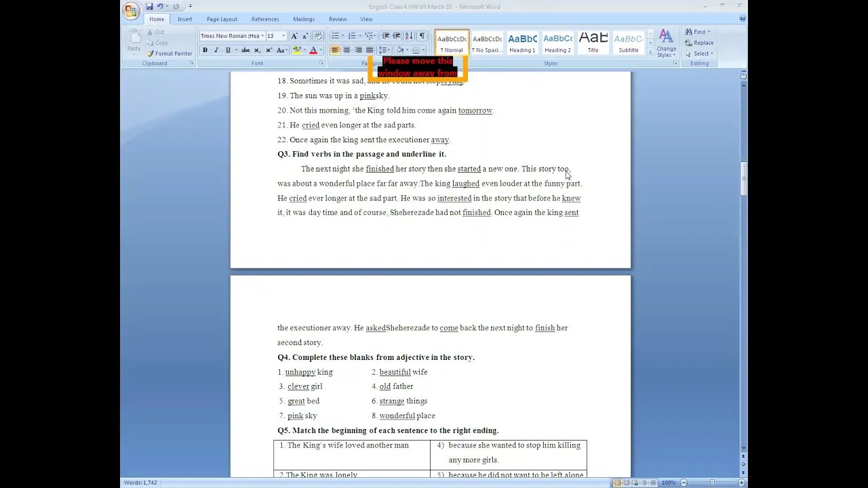Toggle italic formatting
868x488 pixels.
coord(216,50)
